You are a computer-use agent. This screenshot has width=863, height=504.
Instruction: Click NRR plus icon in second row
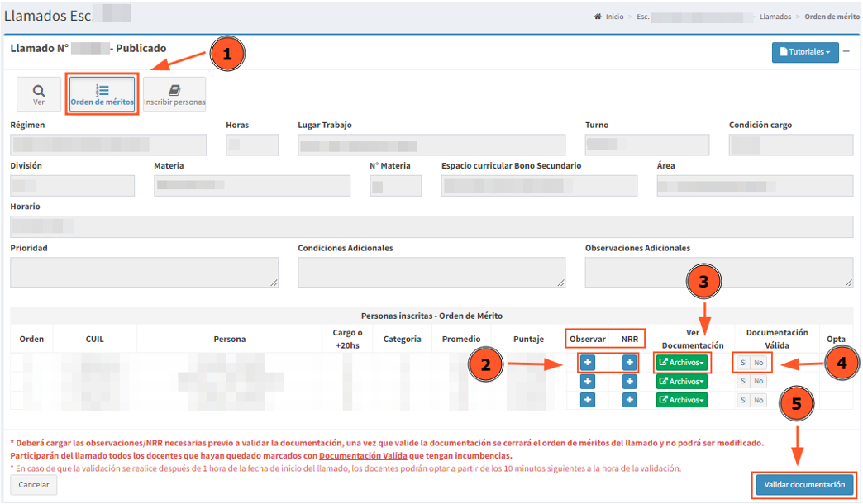pos(629,381)
